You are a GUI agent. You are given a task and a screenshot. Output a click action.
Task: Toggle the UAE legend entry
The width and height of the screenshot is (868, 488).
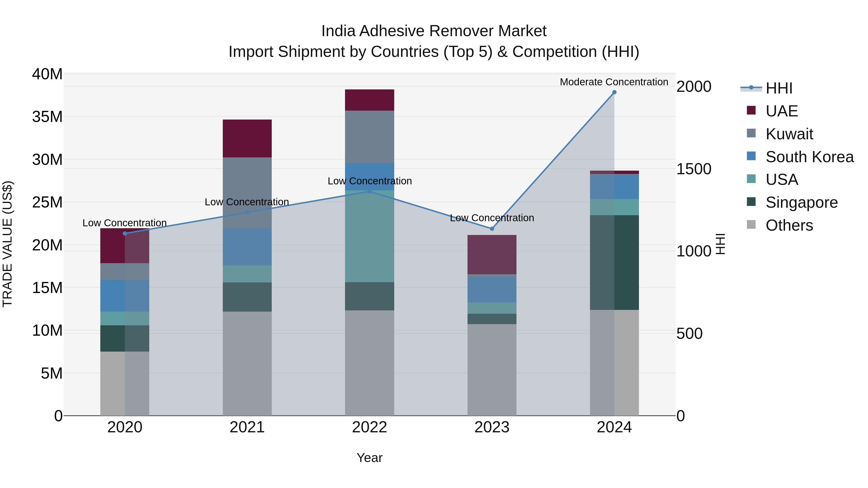(772, 111)
